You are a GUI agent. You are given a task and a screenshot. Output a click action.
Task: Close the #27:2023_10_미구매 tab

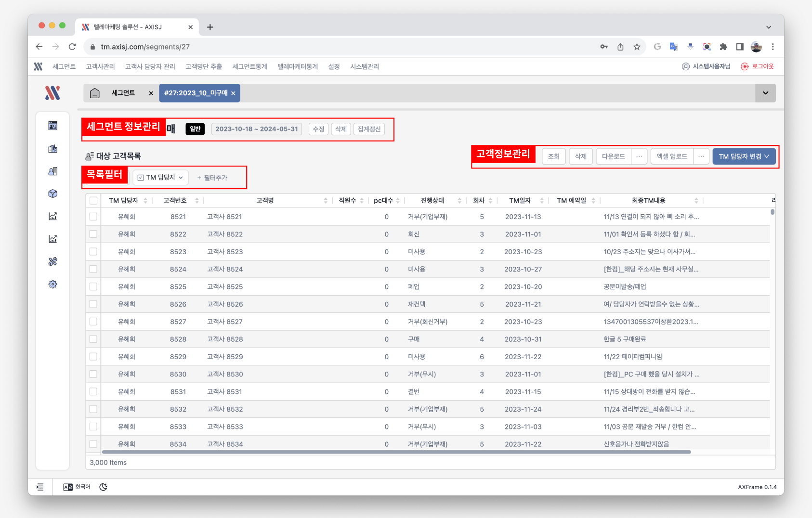(x=233, y=93)
